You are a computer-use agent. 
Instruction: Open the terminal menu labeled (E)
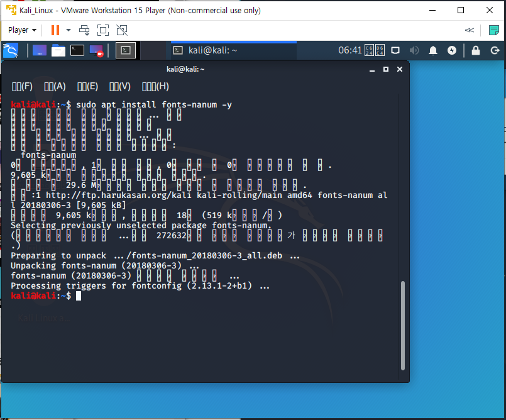click(87, 87)
